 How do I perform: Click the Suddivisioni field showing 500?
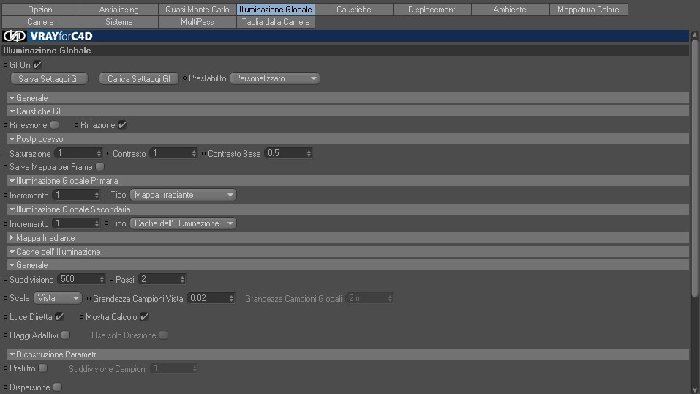coord(81,279)
